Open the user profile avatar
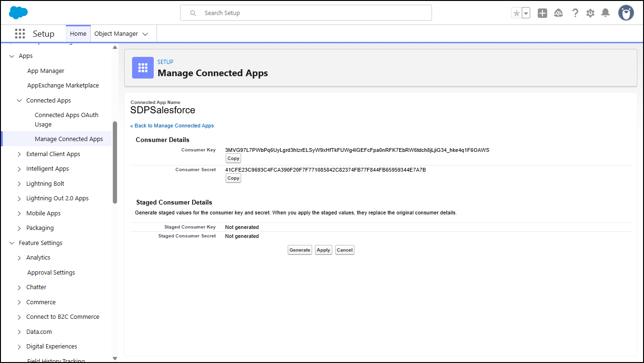 (626, 13)
